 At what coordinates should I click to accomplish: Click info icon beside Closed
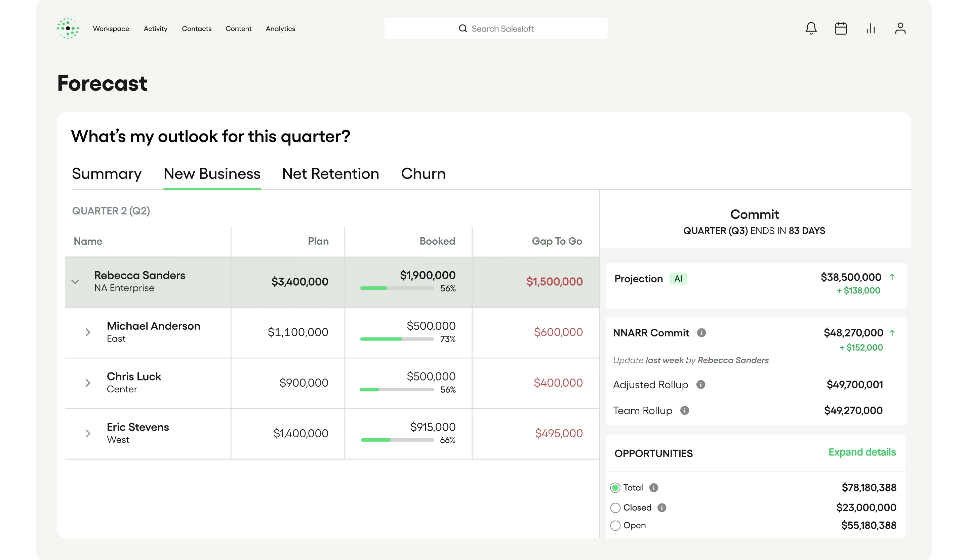662,508
